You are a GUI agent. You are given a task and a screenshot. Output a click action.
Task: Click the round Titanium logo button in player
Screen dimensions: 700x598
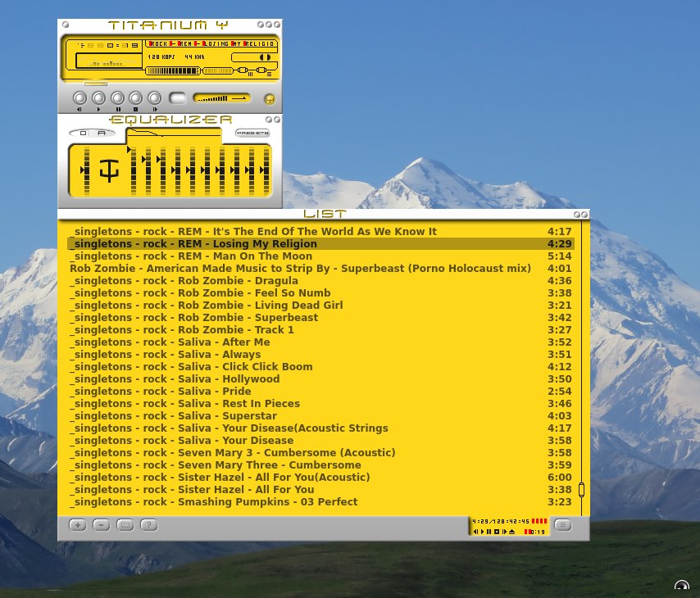point(269,99)
